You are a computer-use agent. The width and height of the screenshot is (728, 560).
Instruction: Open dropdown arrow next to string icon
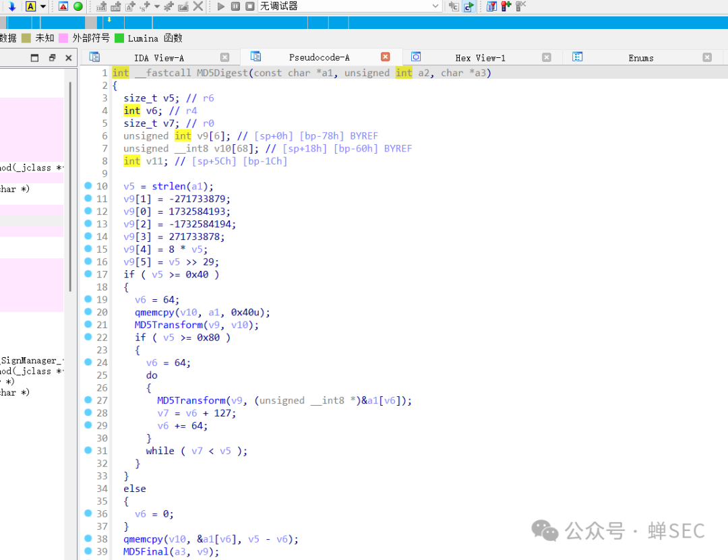(157, 7)
